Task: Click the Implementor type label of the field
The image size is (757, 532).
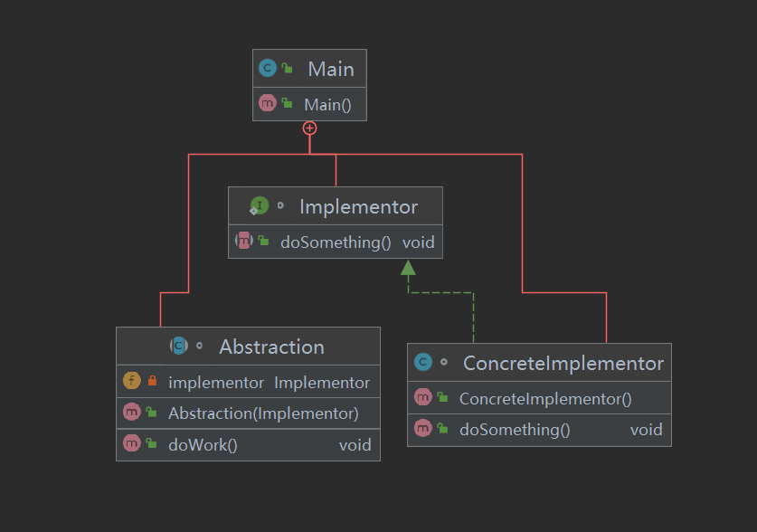Action: (x=322, y=383)
